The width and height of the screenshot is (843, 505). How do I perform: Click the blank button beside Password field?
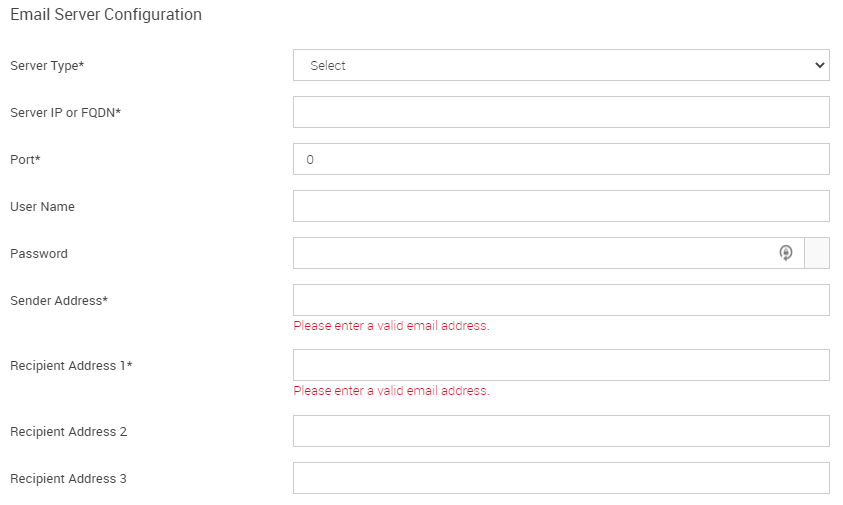pyautogui.click(x=817, y=253)
